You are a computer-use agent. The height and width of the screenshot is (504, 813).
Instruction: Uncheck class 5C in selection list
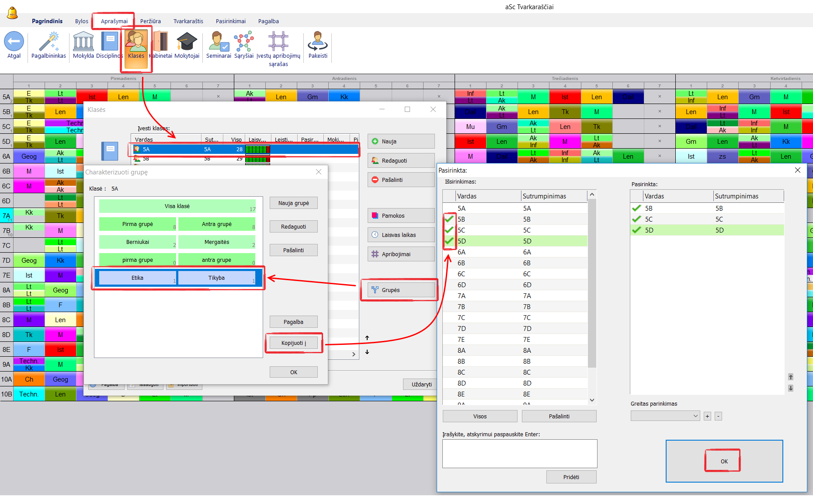(x=449, y=230)
